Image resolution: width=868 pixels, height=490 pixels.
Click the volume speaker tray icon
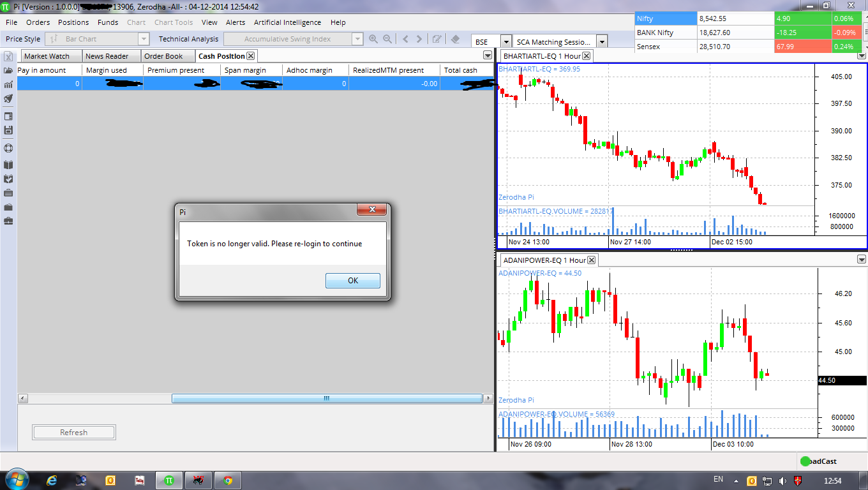[x=782, y=480]
